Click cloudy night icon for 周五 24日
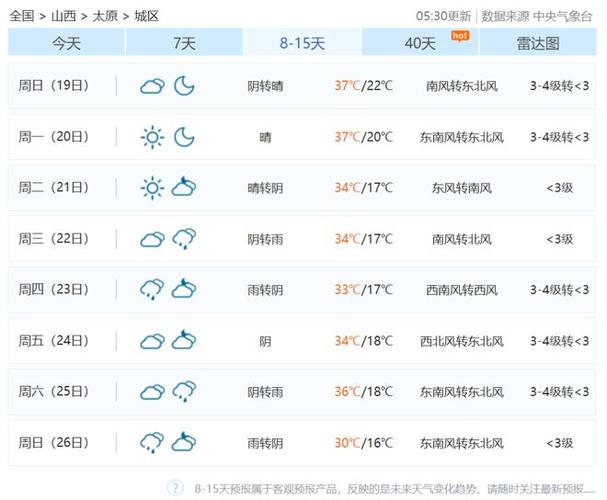 (x=184, y=339)
